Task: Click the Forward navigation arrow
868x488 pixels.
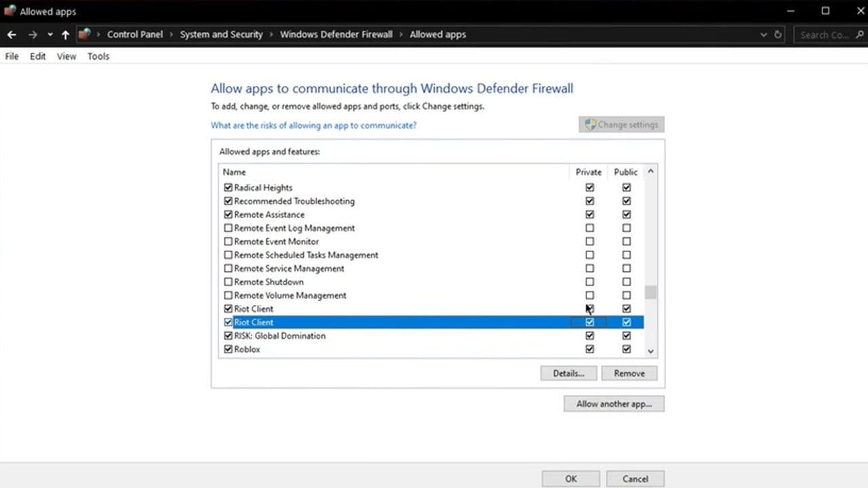Action: click(x=32, y=35)
